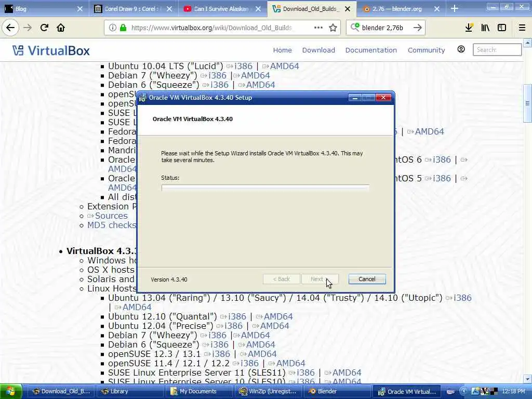The width and height of the screenshot is (532, 399).
Task: Open the Library bookshelf icon
Action: pyautogui.click(x=485, y=28)
